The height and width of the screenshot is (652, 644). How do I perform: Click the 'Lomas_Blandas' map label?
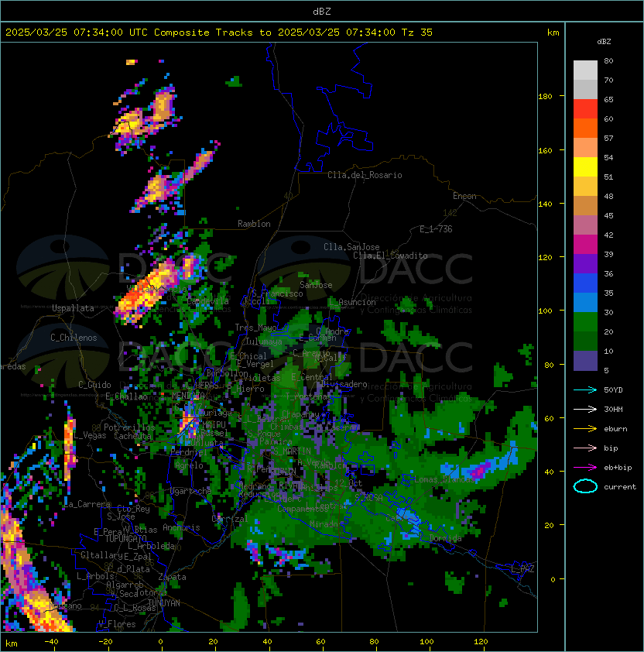pos(444,479)
